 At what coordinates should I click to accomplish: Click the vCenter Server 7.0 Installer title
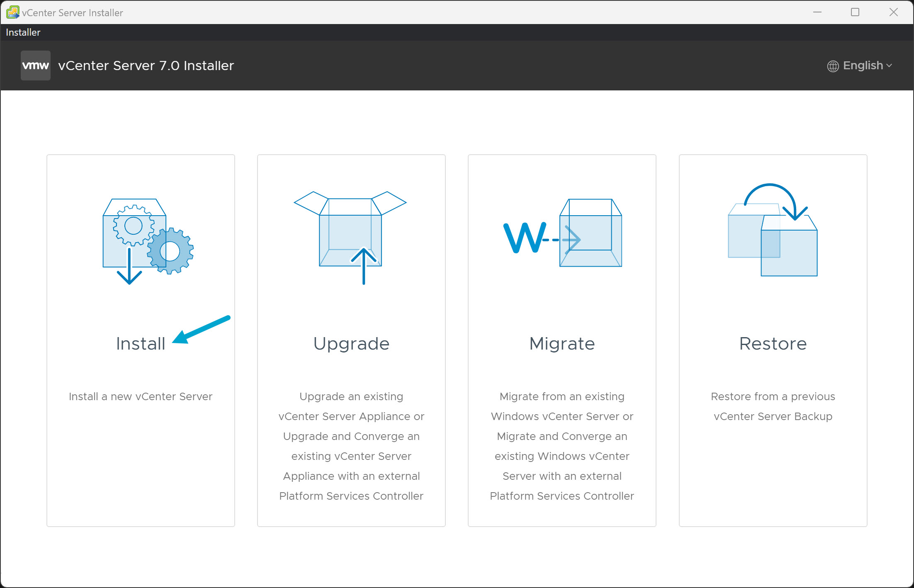(146, 66)
